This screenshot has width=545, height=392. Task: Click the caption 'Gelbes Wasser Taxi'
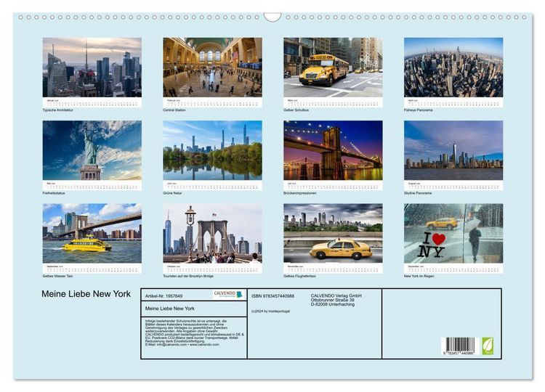point(57,276)
